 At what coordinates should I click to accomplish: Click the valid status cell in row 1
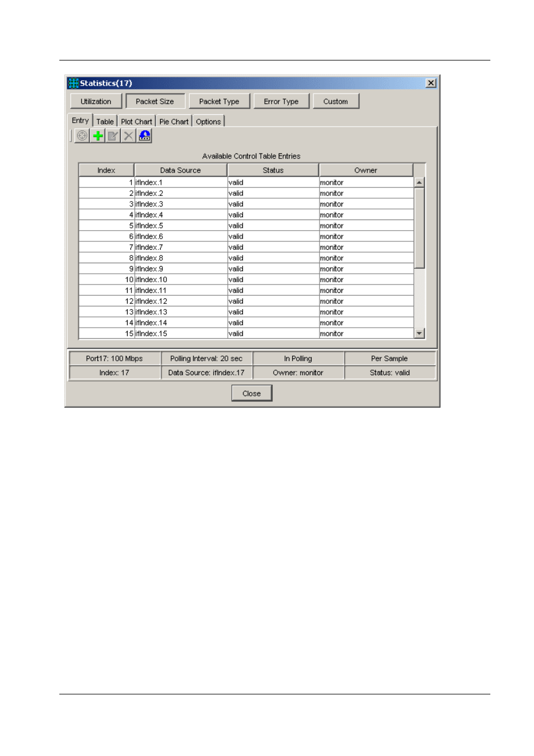tap(273, 183)
